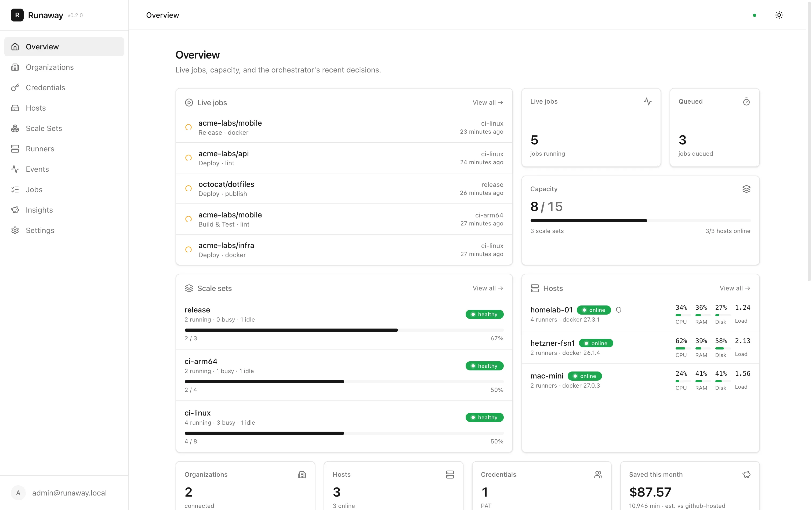Toggle the light/dark theme sun icon
Viewport: 812px width, 510px height.
(779, 15)
